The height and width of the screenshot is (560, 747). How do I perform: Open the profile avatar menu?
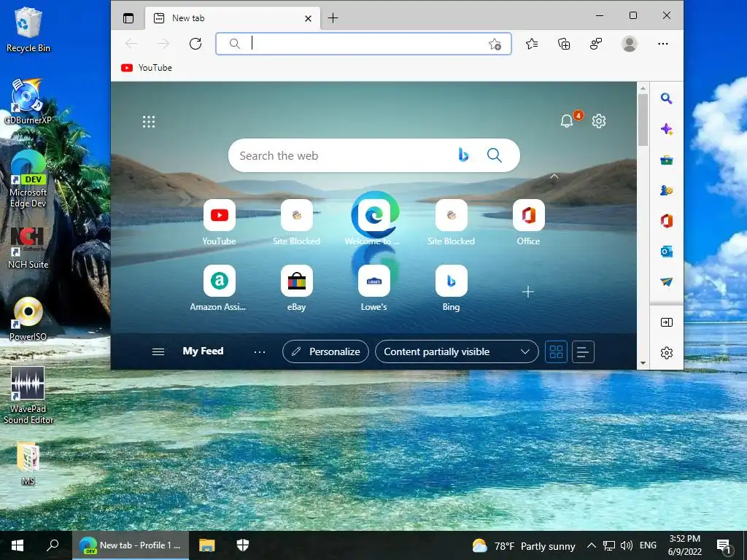[630, 44]
